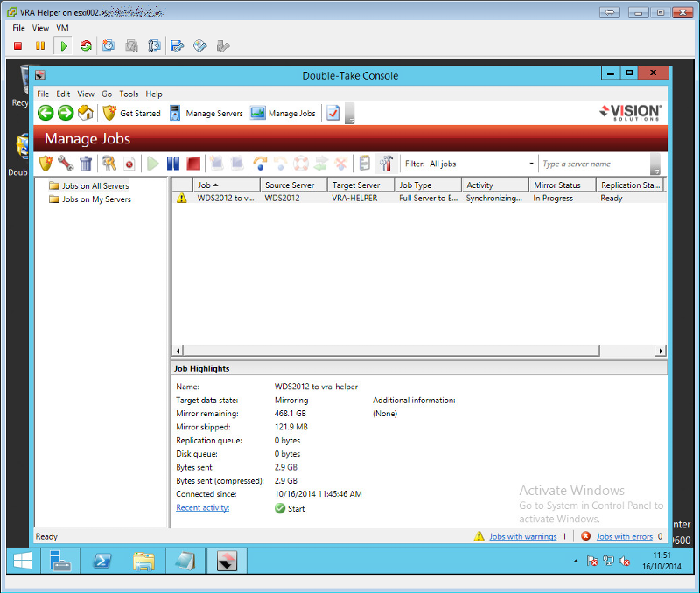The height and width of the screenshot is (593, 700).
Task: Open Get Started page
Action: pyautogui.click(x=132, y=113)
